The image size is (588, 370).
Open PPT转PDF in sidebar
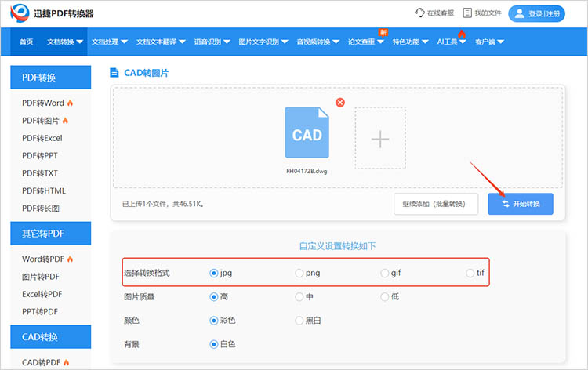coord(40,311)
